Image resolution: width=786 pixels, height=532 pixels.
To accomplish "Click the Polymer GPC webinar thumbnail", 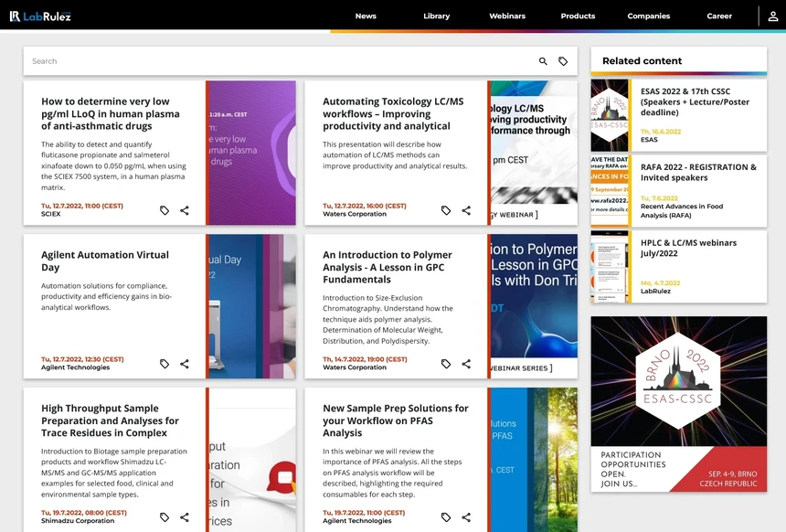I will coord(534,306).
